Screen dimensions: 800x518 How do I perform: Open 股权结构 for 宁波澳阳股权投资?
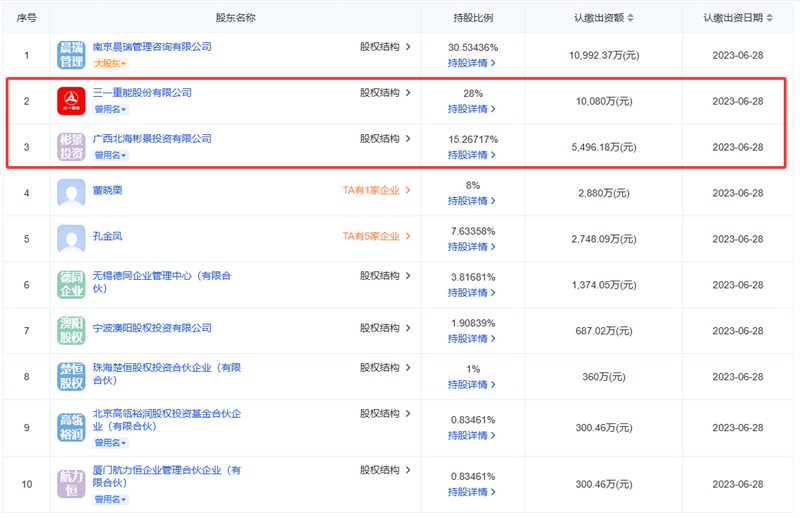385,328
